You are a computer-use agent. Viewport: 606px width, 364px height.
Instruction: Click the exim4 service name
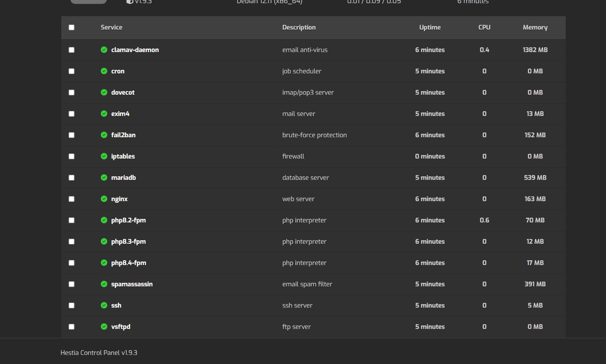coord(120,114)
